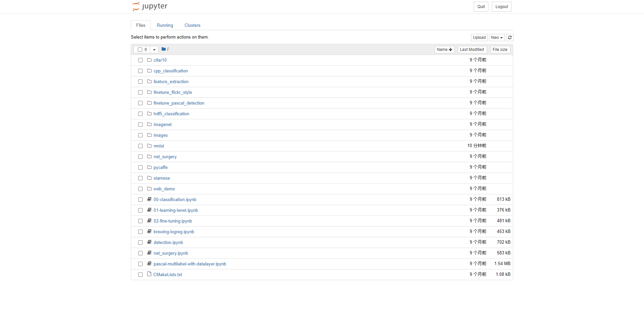
Task: Open brewing-logreg.ipynb notebook
Action: point(174,232)
